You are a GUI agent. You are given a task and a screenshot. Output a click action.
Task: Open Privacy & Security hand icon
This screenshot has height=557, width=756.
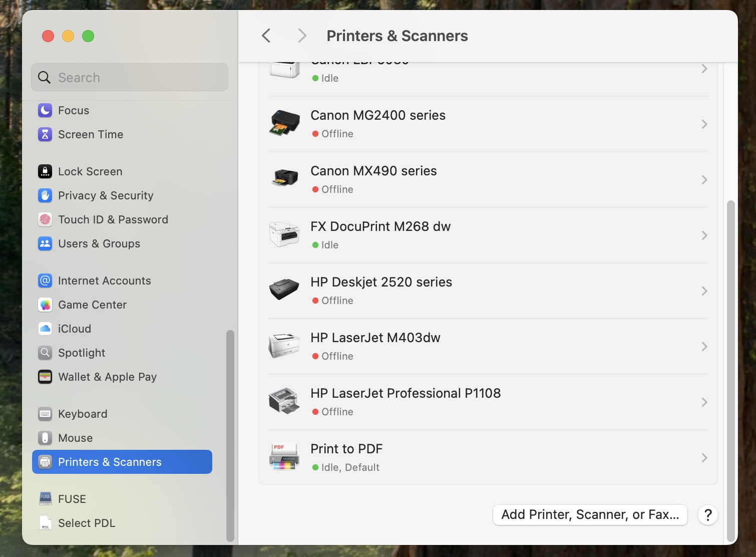coord(45,195)
